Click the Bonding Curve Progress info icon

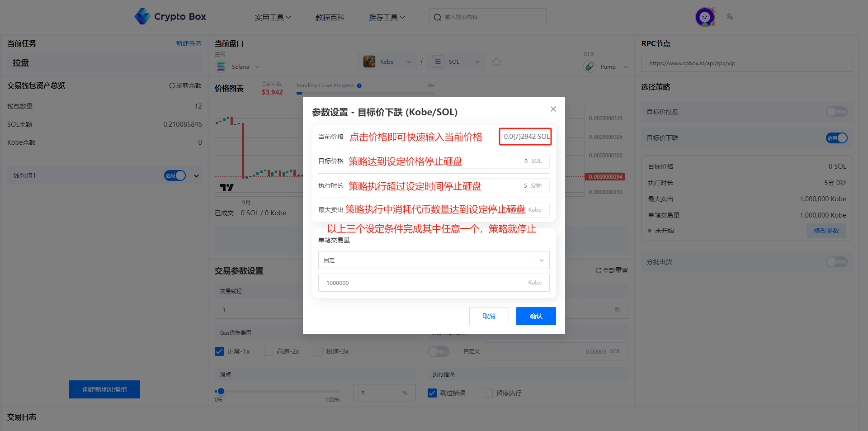[x=359, y=85]
